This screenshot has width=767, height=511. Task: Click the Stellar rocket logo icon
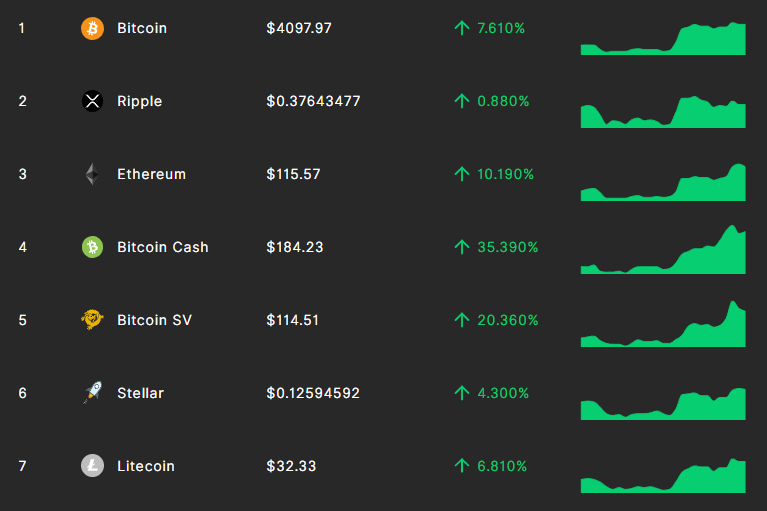(x=92, y=393)
